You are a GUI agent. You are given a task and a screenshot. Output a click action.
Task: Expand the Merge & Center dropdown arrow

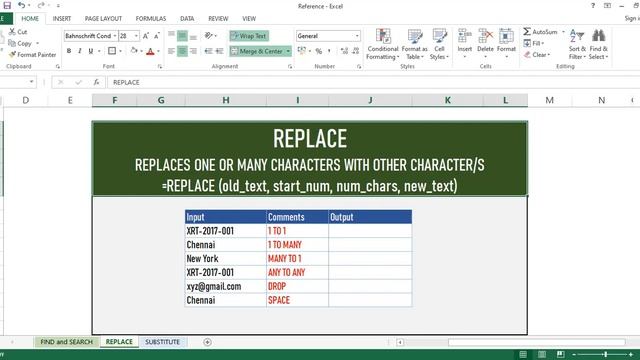click(x=288, y=51)
